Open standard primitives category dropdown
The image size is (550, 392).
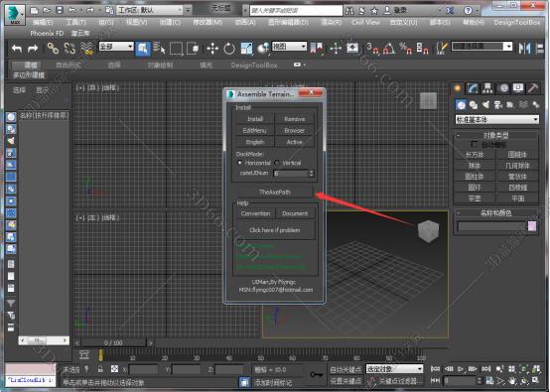[496, 119]
